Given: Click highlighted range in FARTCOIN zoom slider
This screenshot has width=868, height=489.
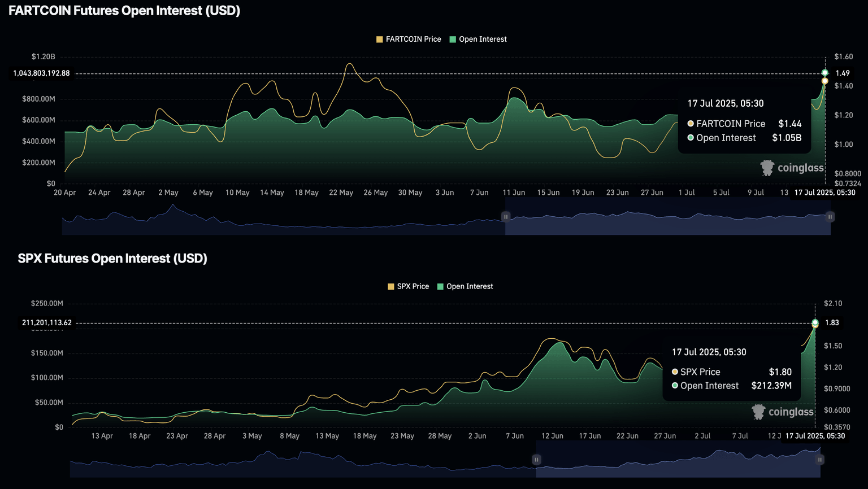Looking at the screenshot, I should [667, 224].
